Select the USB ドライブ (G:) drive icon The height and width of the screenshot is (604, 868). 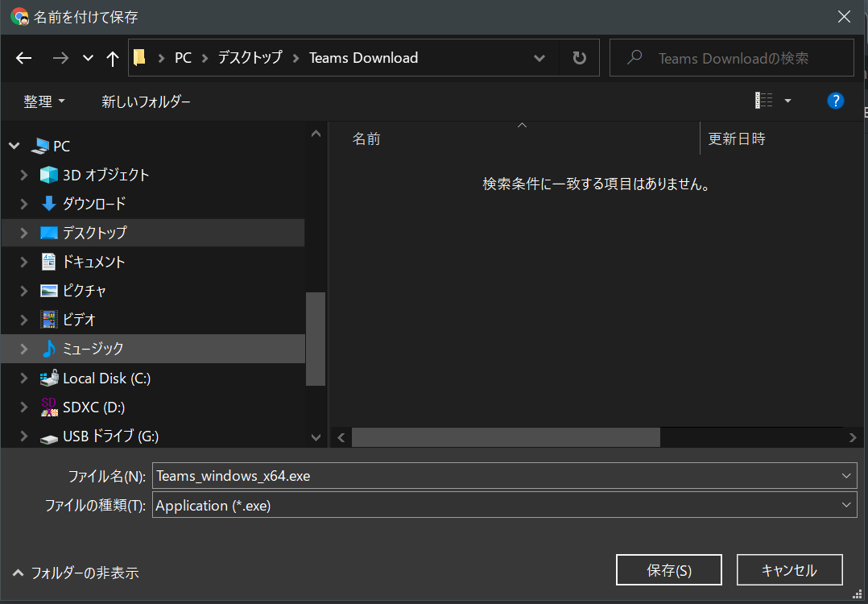[48, 438]
